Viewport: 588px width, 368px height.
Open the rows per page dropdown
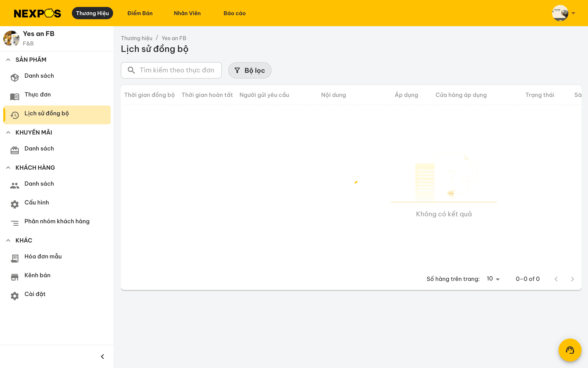pos(493,279)
